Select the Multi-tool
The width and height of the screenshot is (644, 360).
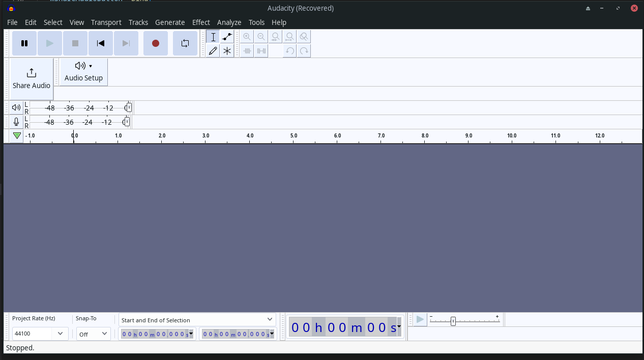227,50
